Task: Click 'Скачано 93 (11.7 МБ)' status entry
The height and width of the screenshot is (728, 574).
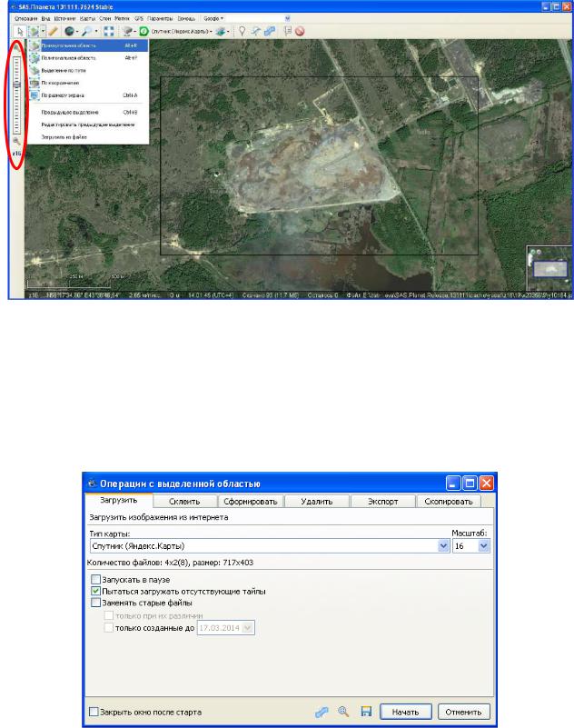Action: (270, 295)
